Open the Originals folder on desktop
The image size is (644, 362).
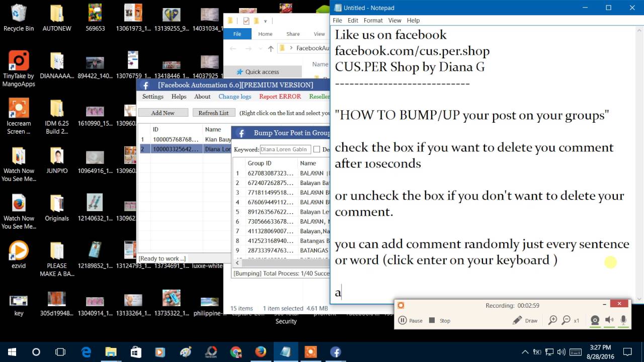click(x=57, y=208)
